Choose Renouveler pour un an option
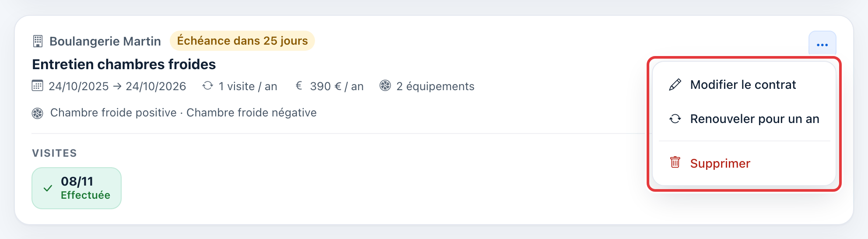This screenshot has width=868, height=239. point(744,119)
